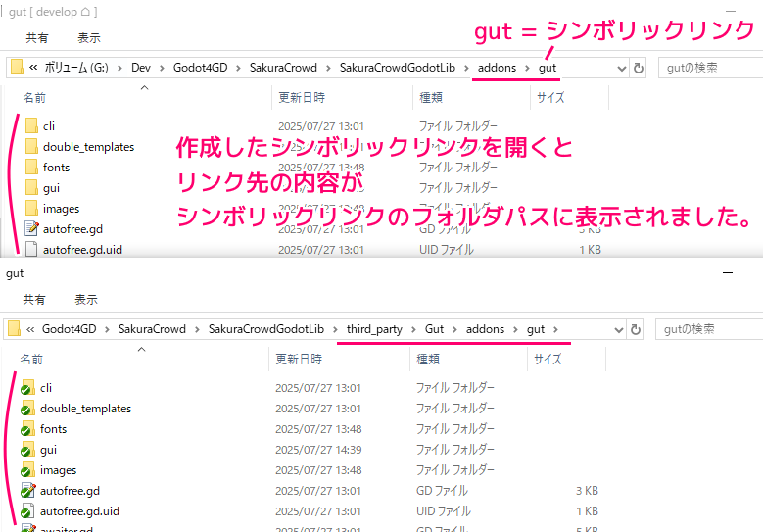The image size is (763, 532).
Task: Sort by 名前 column in top window
Action: coord(34,98)
